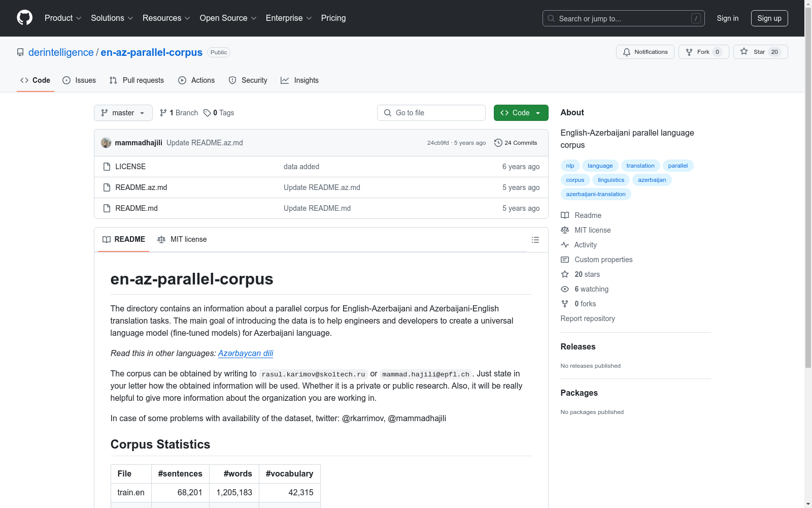Open the Azərbaycan dili readme link
Viewport: 812px width, 508px height.
pos(246,353)
